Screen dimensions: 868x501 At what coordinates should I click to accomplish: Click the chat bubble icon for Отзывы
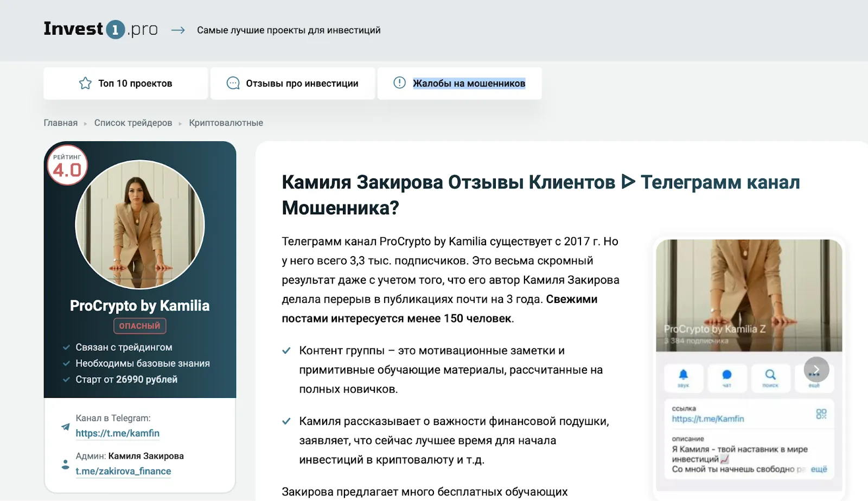(233, 83)
